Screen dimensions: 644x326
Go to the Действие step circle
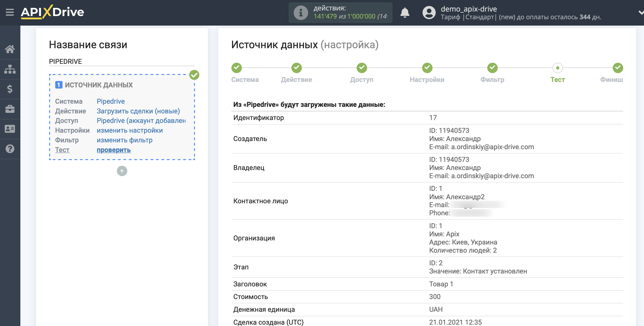point(296,68)
